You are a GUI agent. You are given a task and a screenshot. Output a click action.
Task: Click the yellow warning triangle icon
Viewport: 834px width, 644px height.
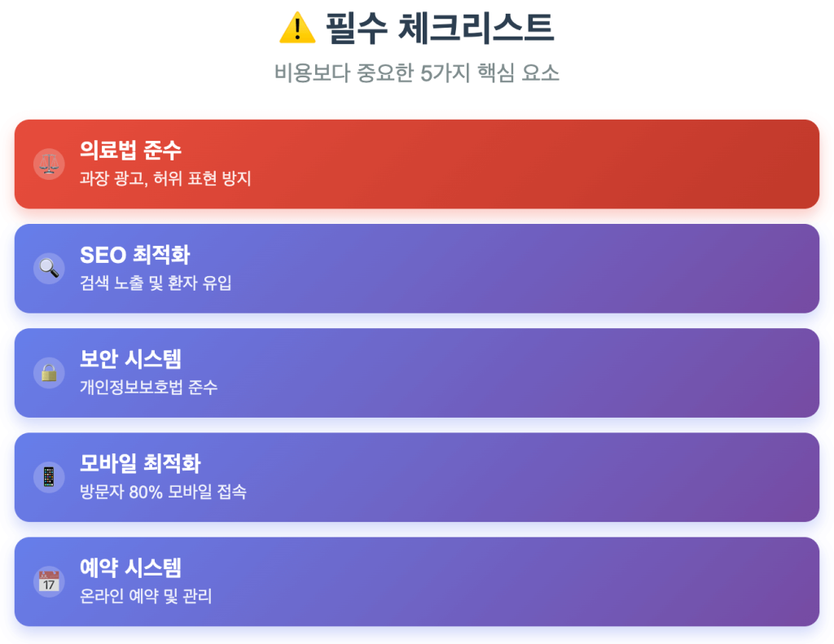pos(297,28)
